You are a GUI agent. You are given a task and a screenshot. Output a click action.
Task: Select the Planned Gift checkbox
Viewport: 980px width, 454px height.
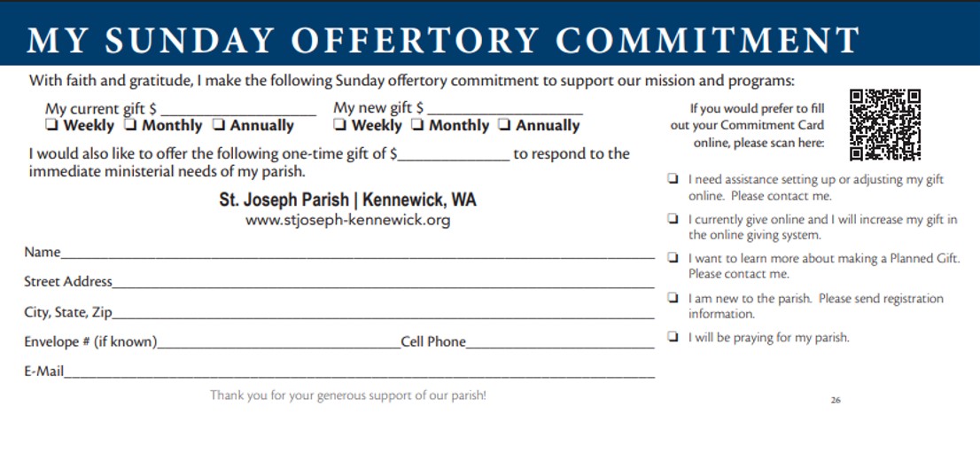pyautogui.click(x=673, y=258)
